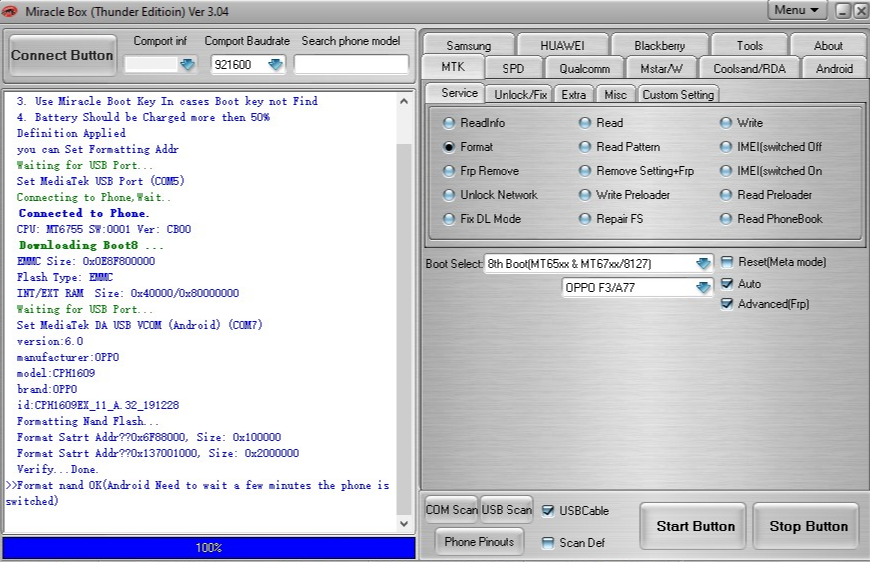Click the Connect Button

point(62,56)
